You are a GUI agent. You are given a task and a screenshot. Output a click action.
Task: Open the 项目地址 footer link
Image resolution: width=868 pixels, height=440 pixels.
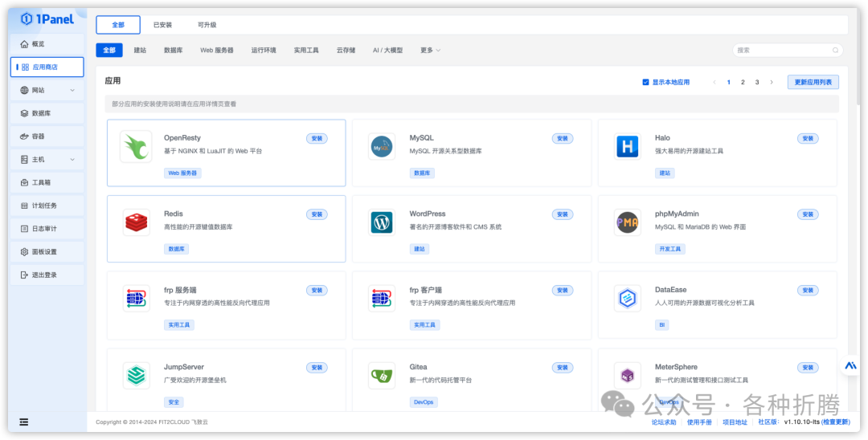coord(735,422)
